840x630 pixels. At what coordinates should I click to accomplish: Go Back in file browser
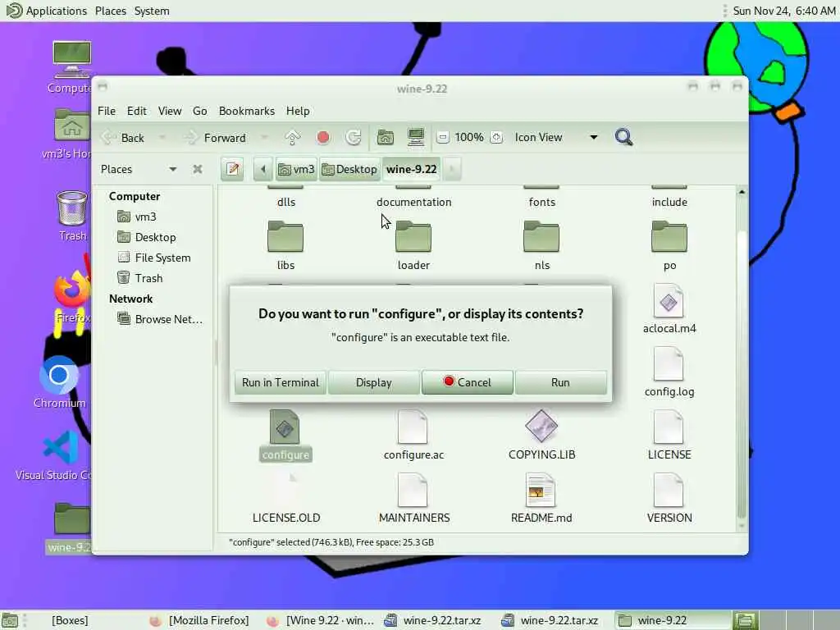[x=123, y=138]
